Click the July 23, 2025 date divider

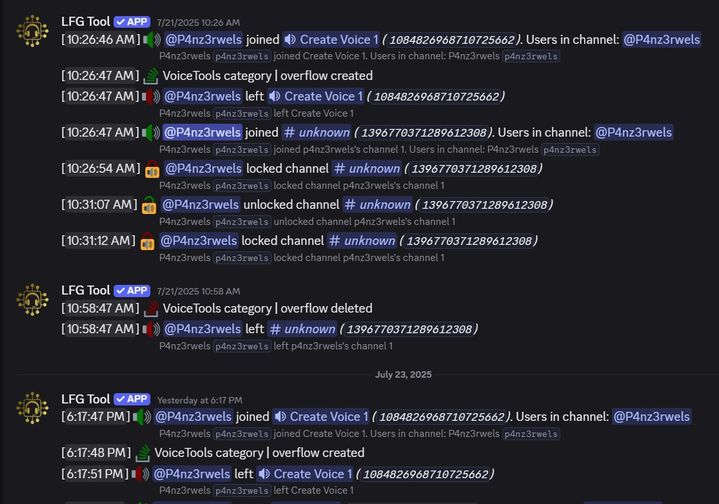point(404,375)
